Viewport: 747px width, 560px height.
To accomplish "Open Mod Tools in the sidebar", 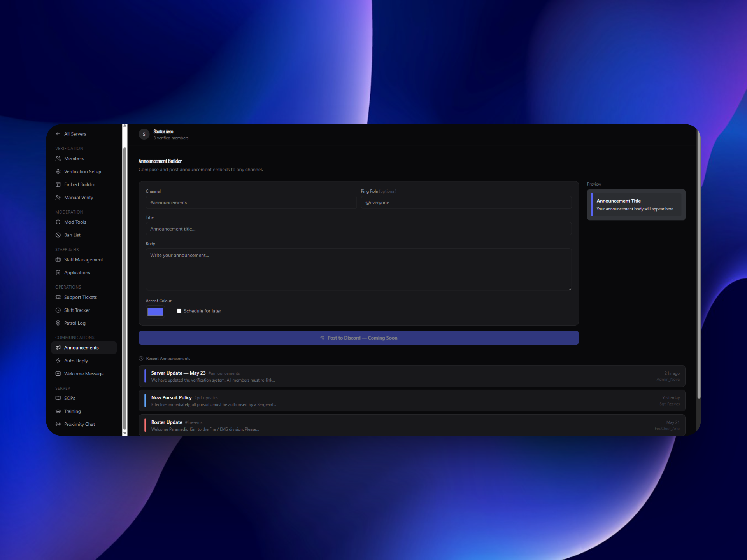I will [84, 222].
